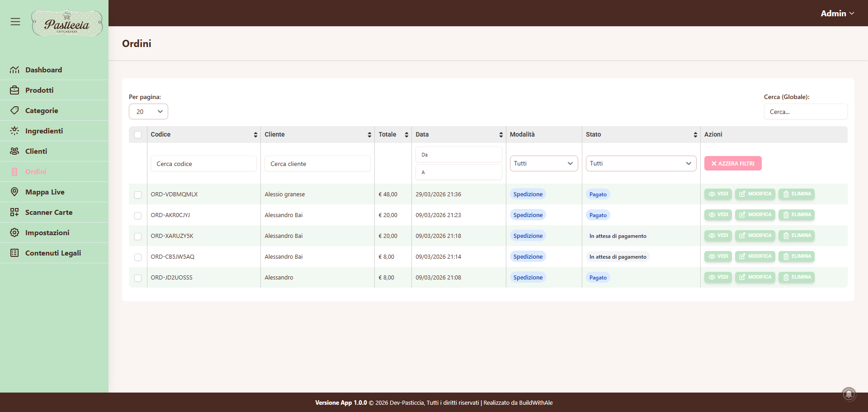Click the Prodotti briefcase icon
868x412 pixels.
[14, 90]
